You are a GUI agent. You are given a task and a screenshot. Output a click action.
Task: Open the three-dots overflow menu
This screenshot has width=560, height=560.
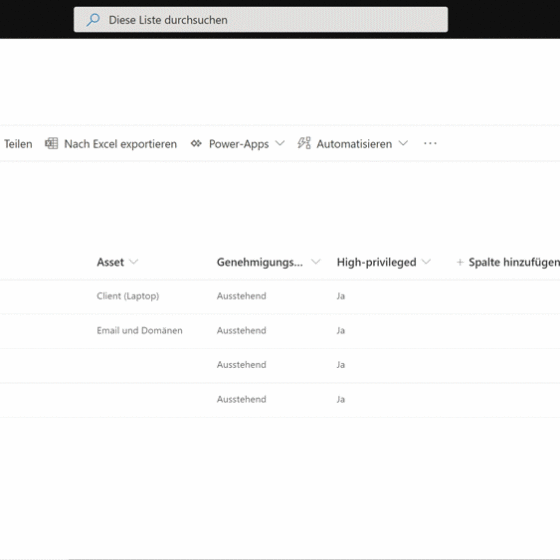430,143
